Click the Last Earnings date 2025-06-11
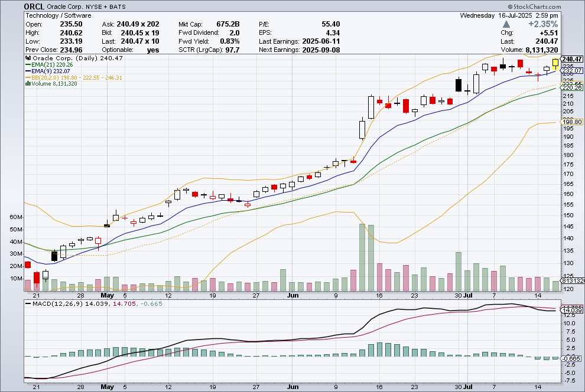 (321, 41)
